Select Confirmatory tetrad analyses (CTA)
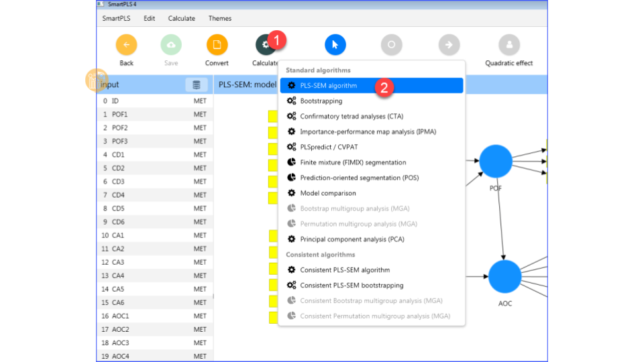Screen dimensions: 644x362 point(372,116)
